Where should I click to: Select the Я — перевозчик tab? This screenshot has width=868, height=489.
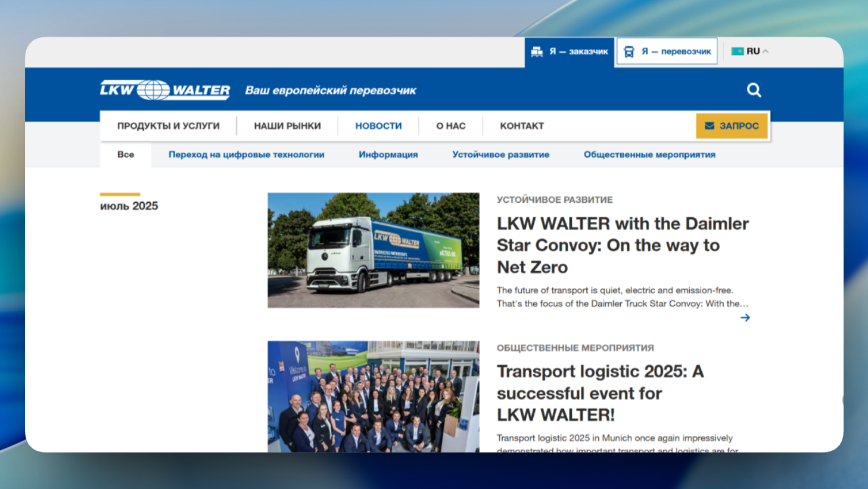tap(667, 52)
